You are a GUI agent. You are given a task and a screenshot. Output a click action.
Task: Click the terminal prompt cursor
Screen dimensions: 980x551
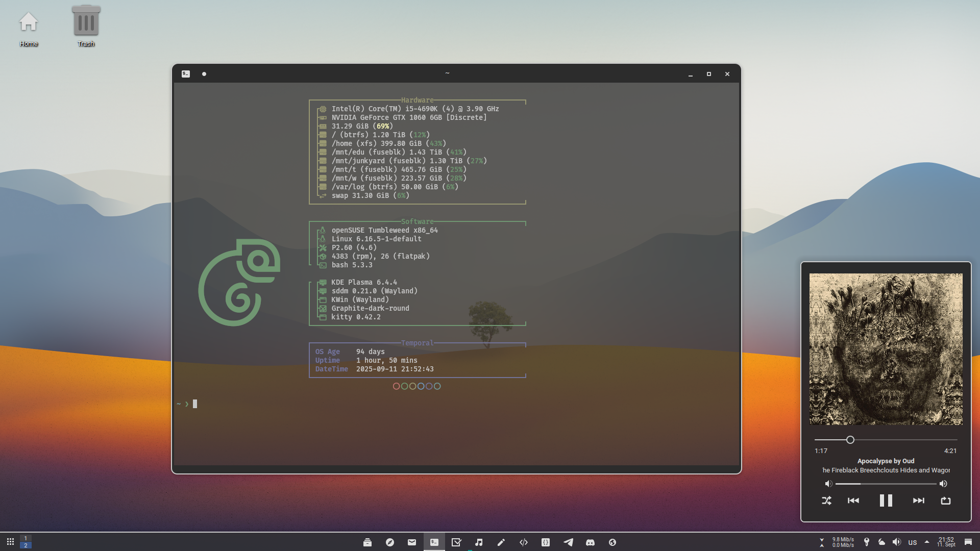tap(195, 404)
